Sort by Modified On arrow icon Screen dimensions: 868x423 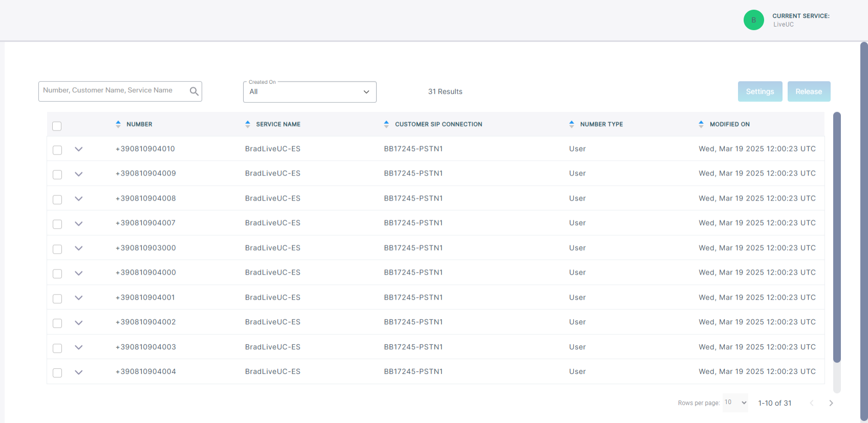701,124
